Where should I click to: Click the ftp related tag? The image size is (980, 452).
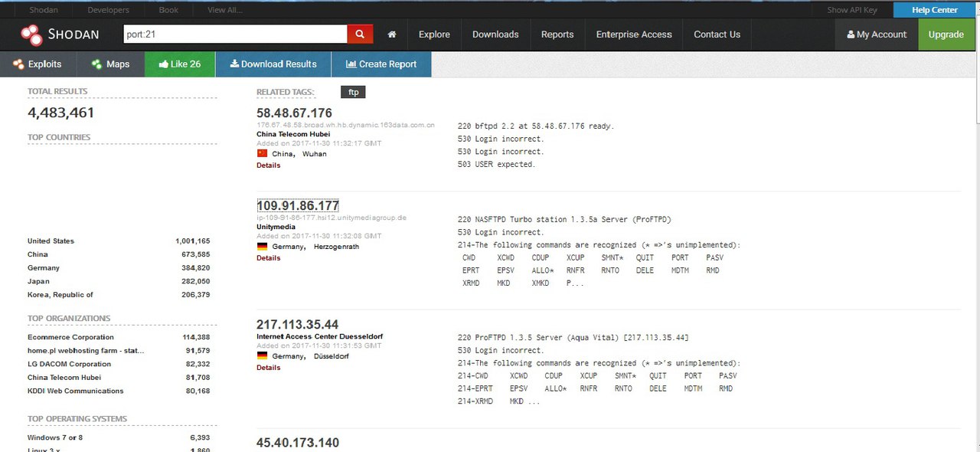(x=353, y=92)
